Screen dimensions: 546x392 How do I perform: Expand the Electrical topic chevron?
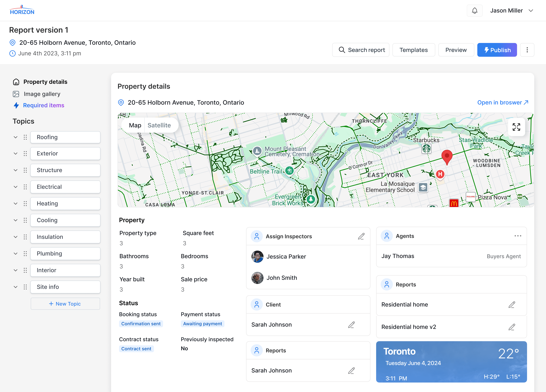(x=16, y=187)
